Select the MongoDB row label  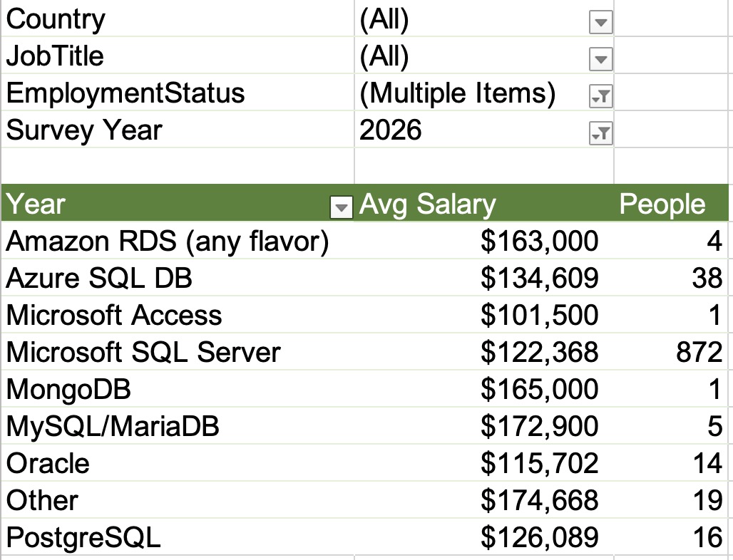(x=68, y=390)
